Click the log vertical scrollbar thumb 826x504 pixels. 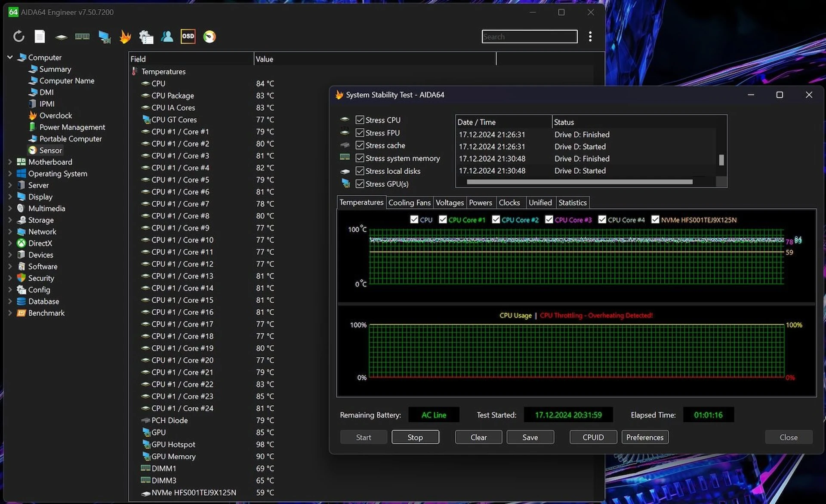coord(721,160)
